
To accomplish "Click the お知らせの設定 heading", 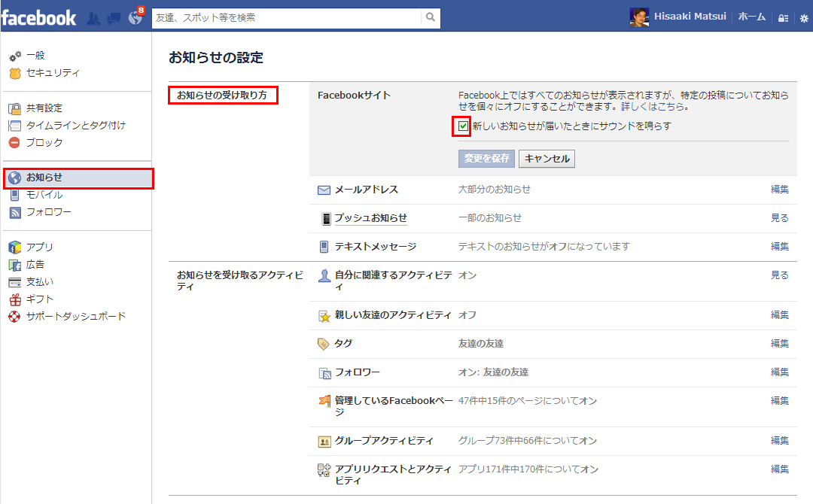I will pos(216,57).
